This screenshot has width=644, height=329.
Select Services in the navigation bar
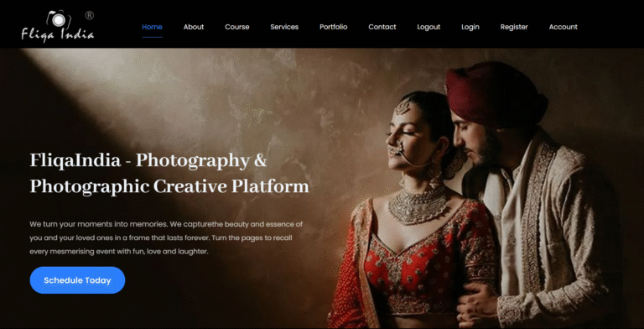[x=284, y=27]
